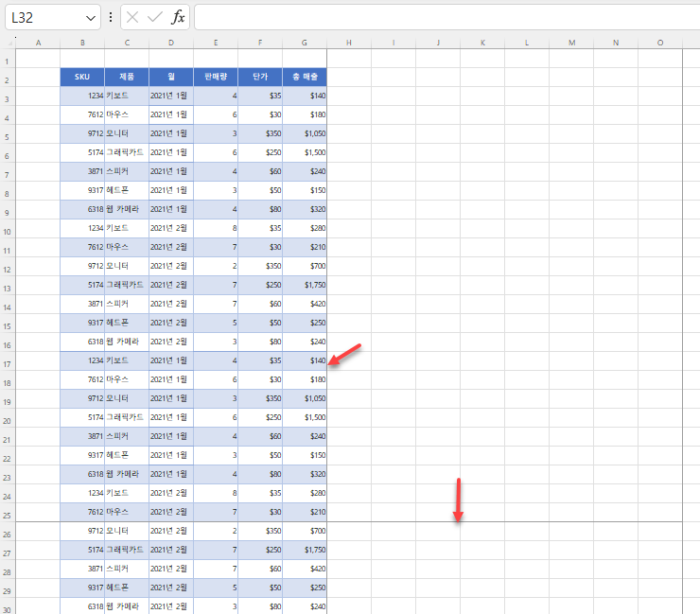Select $180 cell in row 18
This screenshot has width=700, height=614.
coord(305,379)
